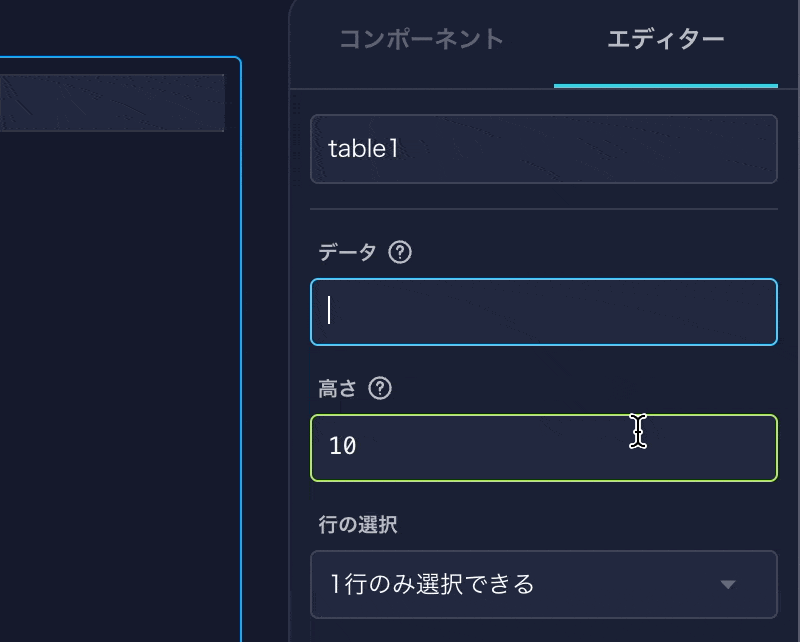Focus the empty データ input field

tap(543, 312)
